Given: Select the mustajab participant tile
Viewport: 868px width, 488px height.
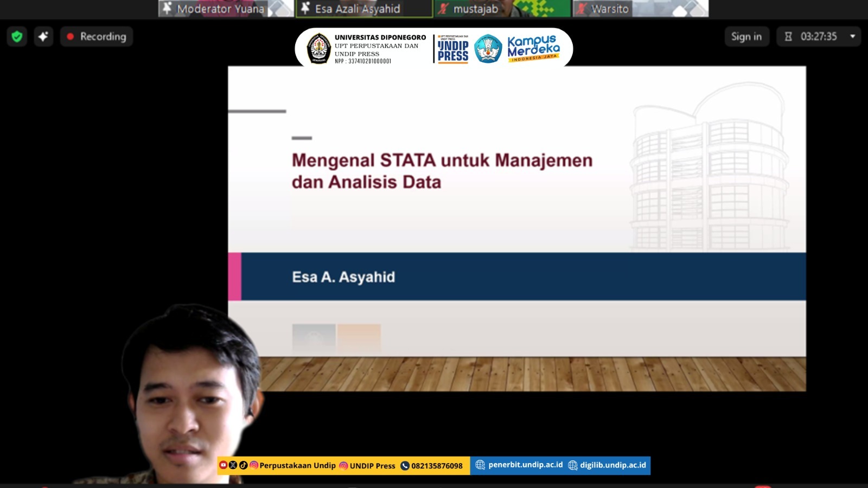Looking at the screenshot, I should [502, 9].
